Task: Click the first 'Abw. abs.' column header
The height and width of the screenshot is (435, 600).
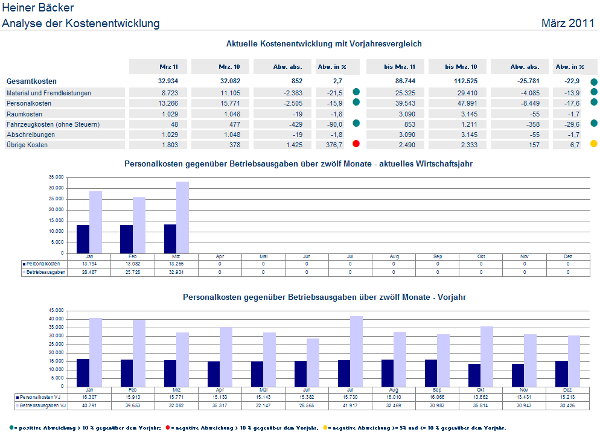Action: pos(282,67)
